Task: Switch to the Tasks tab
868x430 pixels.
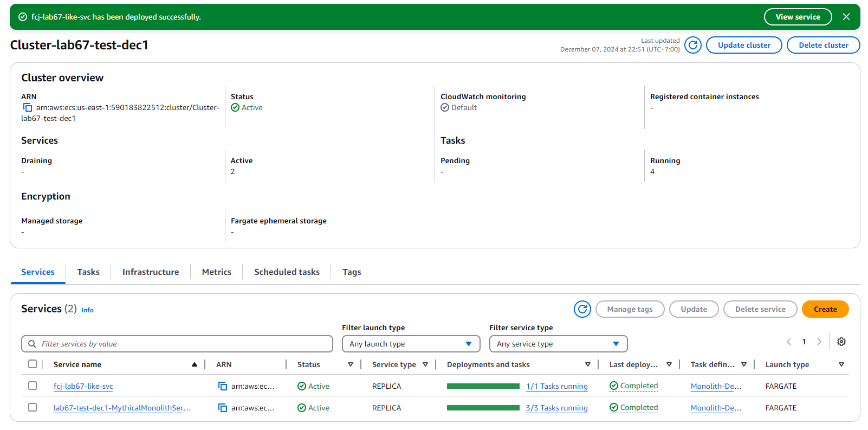Action: click(88, 272)
